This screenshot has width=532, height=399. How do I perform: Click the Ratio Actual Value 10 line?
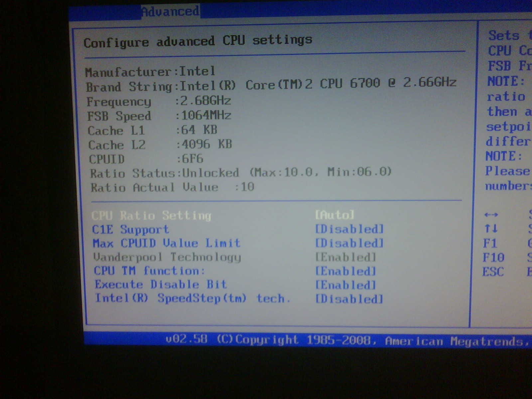pos(173,187)
